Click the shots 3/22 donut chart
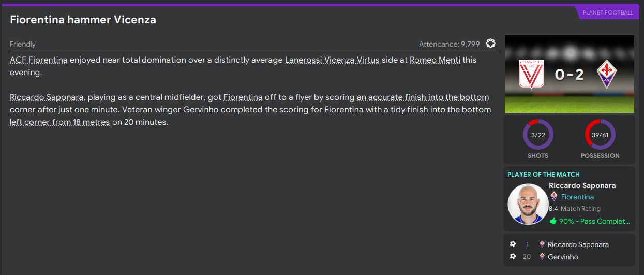This screenshot has width=644, height=275. [538, 135]
